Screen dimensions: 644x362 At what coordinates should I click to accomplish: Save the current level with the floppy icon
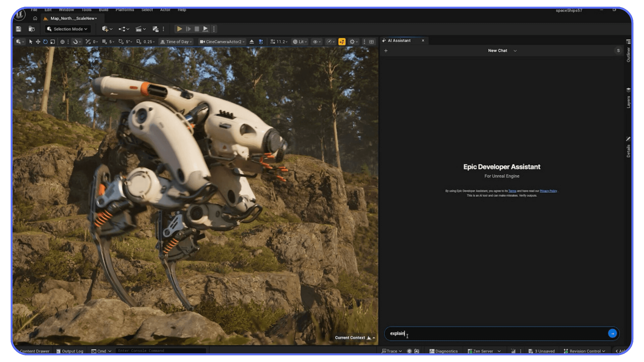18,29
